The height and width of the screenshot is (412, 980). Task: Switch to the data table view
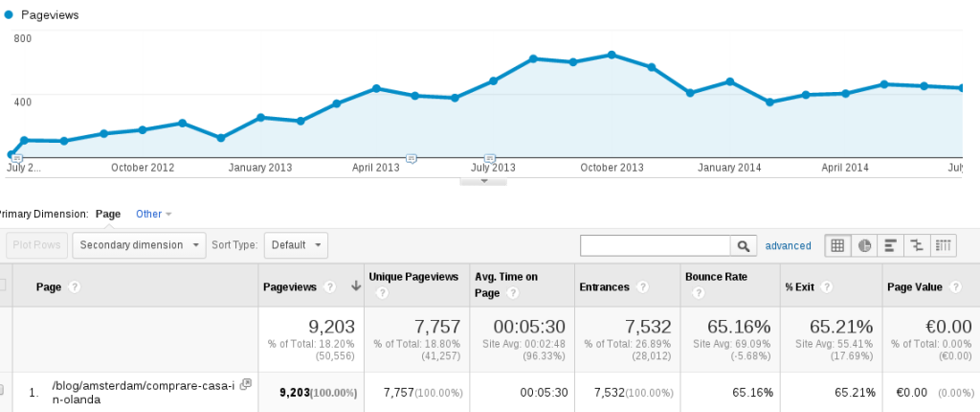(x=837, y=245)
